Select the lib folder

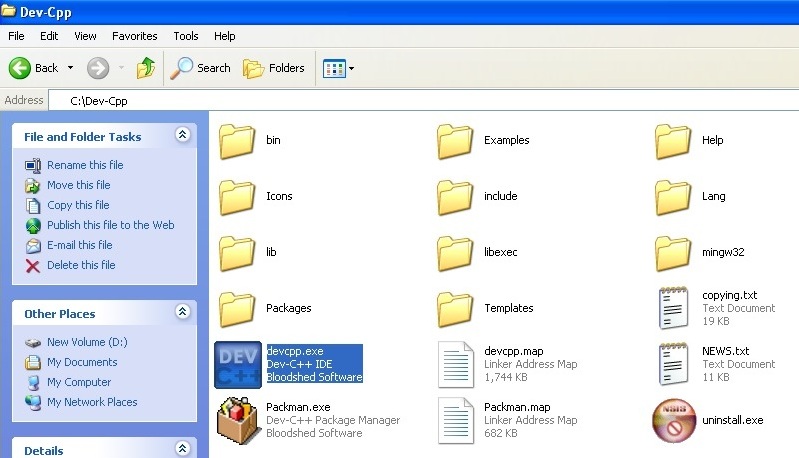237,253
